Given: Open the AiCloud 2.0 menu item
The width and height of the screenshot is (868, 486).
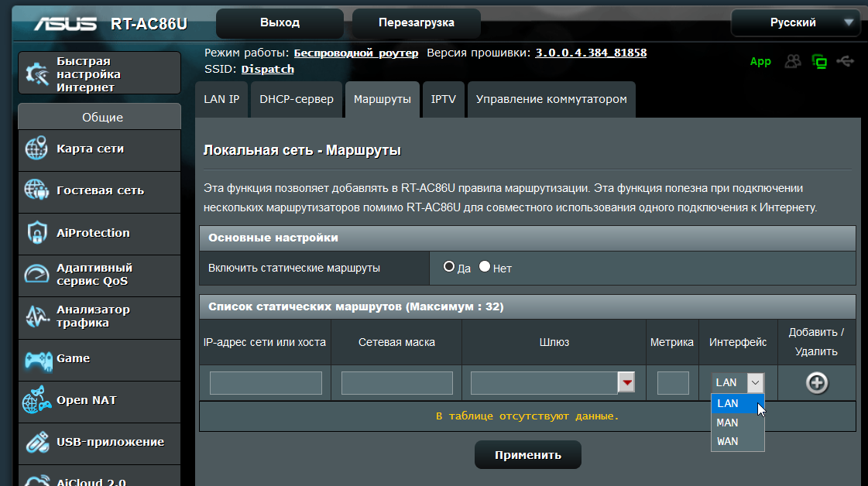Looking at the screenshot, I should coord(100,477).
